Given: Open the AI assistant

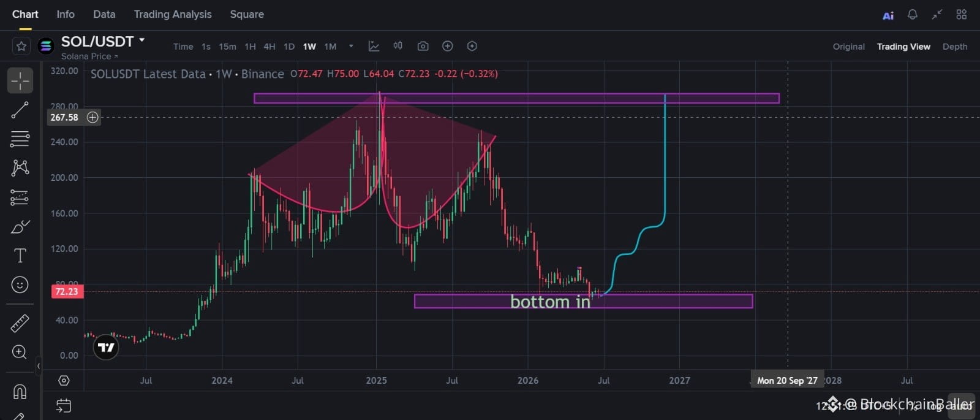Looking at the screenshot, I should pos(888,15).
